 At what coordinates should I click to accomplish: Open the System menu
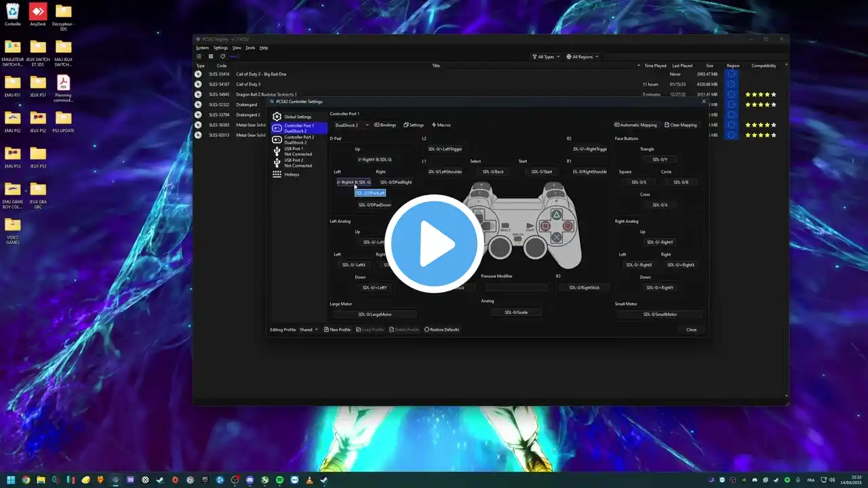202,48
